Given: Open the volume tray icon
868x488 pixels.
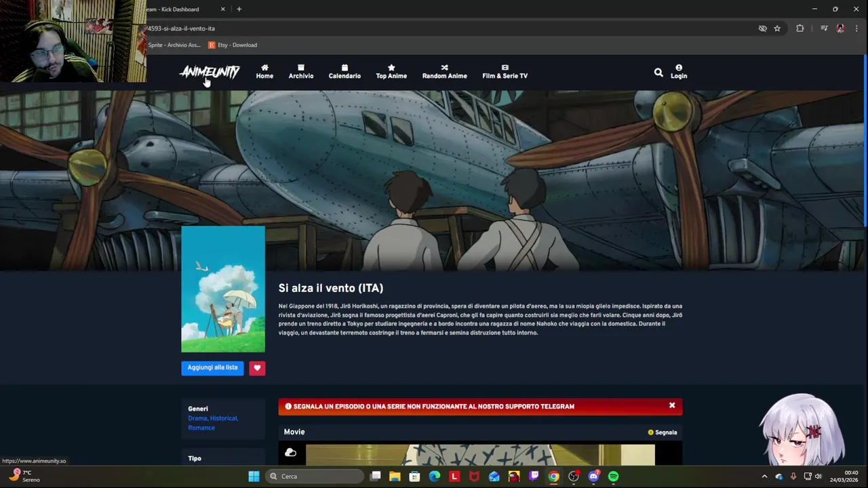Looking at the screenshot, I should click(818, 476).
